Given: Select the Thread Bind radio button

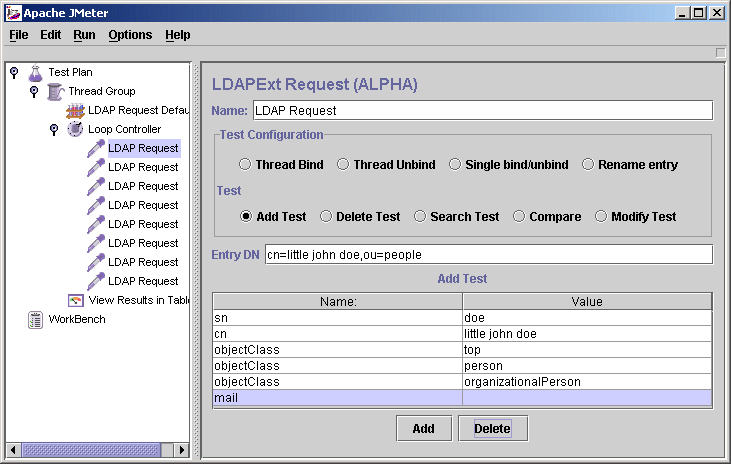Looking at the screenshot, I should tap(245, 165).
